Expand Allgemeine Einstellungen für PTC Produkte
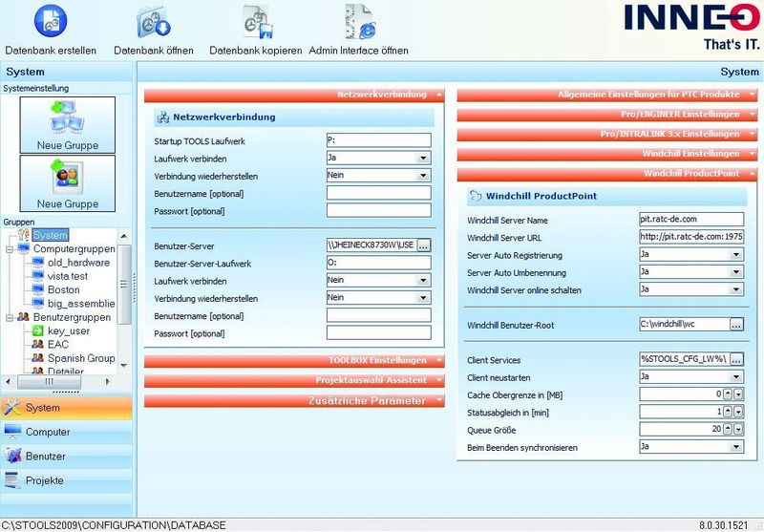764x532 pixels. (x=607, y=95)
